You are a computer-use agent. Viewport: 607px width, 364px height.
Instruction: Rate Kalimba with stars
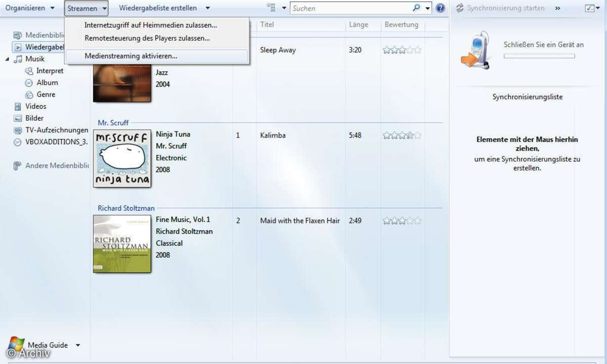(x=402, y=135)
